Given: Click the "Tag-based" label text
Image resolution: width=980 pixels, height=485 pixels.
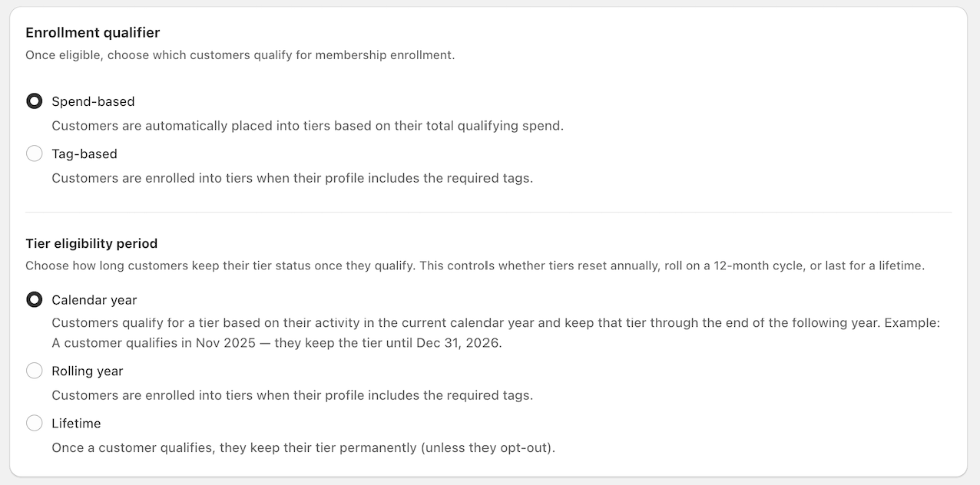Looking at the screenshot, I should tap(84, 154).
